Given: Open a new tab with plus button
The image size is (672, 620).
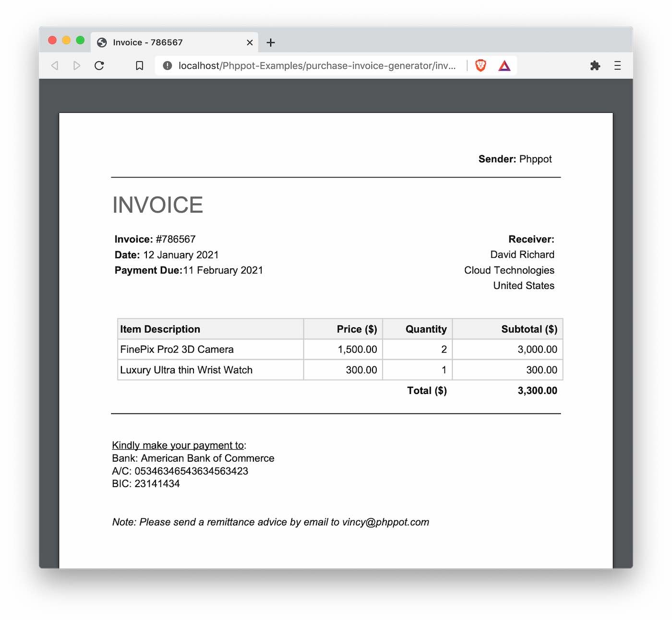Looking at the screenshot, I should click(x=271, y=43).
